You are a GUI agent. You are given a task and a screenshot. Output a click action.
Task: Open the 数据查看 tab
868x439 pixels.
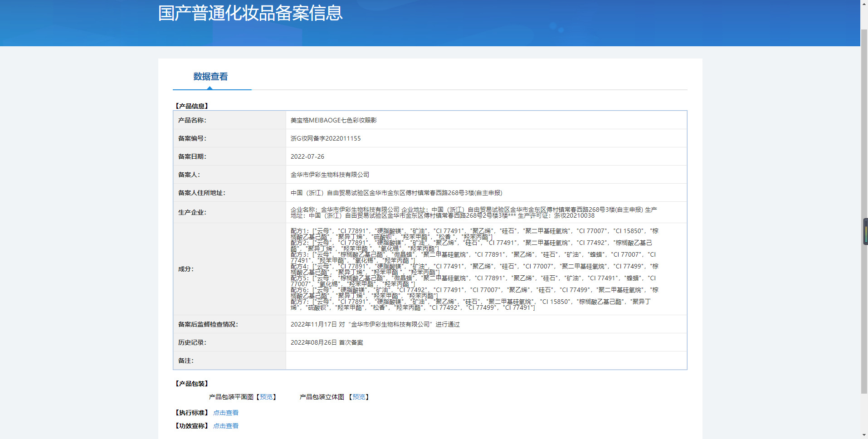tap(210, 77)
